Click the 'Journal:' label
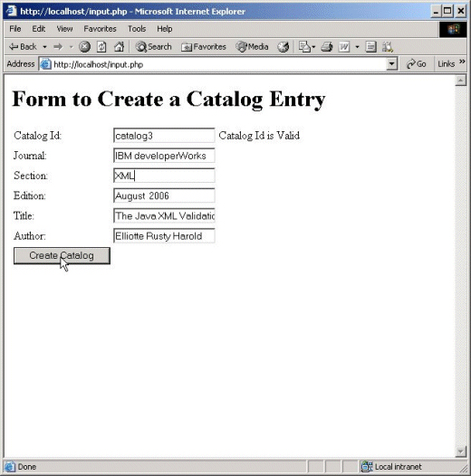471x476 pixels. (x=30, y=156)
